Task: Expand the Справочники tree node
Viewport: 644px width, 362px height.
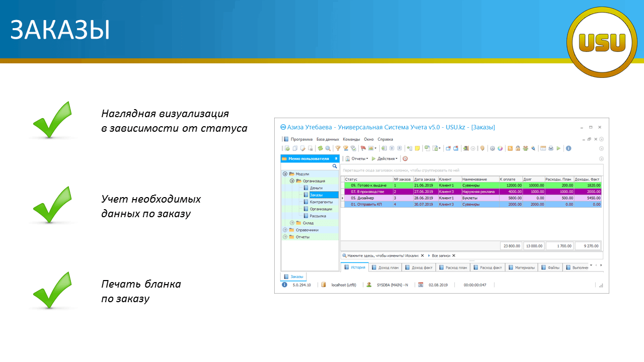Action: point(285,230)
